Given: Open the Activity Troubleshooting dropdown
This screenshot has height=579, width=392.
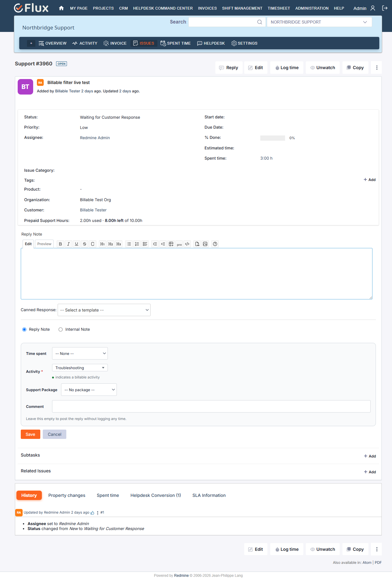Looking at the screenshot, I should point(80,368).
